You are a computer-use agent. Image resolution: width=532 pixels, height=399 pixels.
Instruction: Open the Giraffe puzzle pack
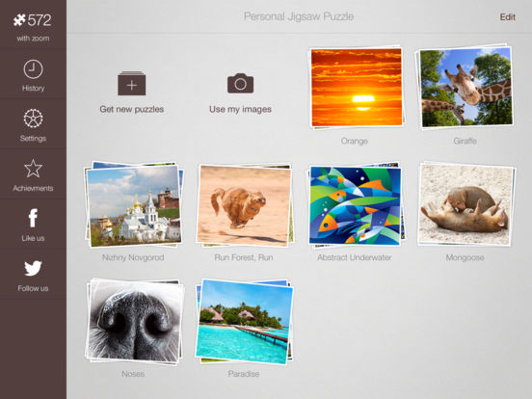[x=465, y=87]
